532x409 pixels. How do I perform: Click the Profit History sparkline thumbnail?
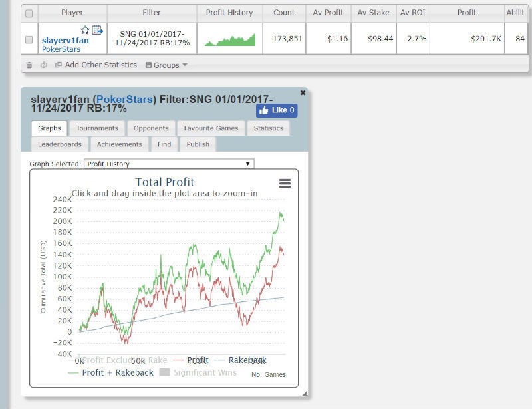tap(230, 40)
